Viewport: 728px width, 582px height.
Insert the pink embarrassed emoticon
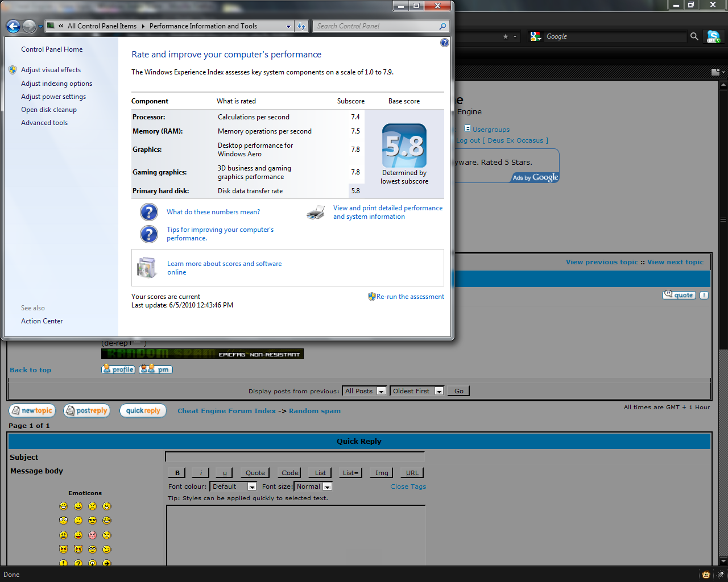point(92,535)
